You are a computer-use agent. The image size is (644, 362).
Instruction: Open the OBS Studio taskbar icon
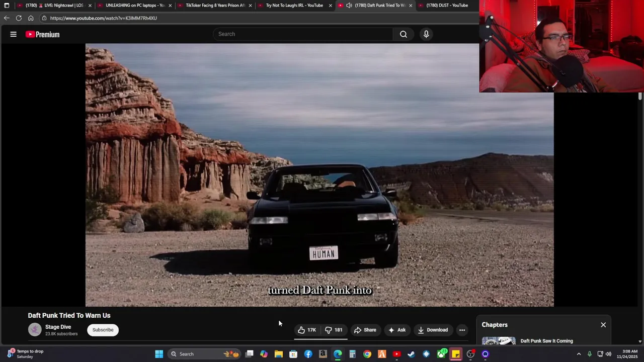[x=470, y=354]
